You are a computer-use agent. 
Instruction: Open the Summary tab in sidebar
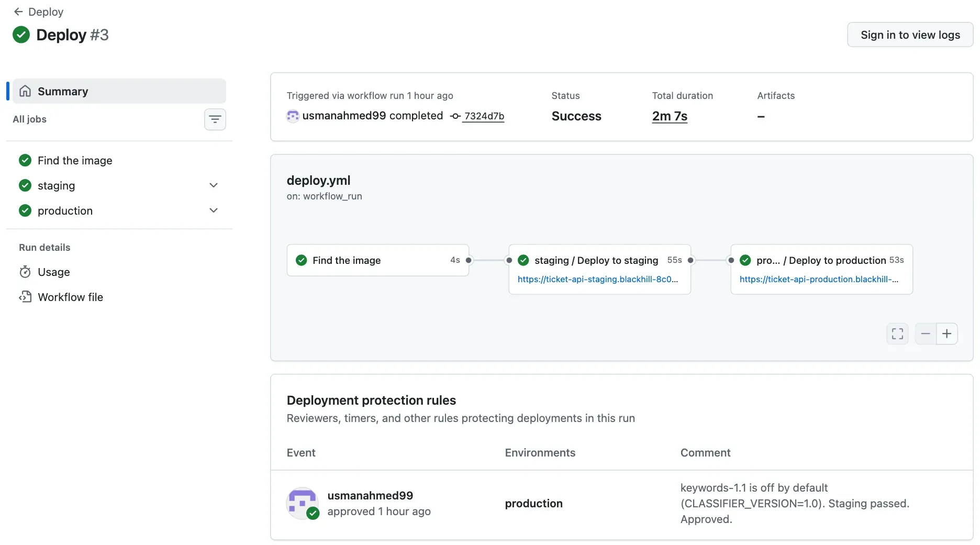[x=119, y=91]
